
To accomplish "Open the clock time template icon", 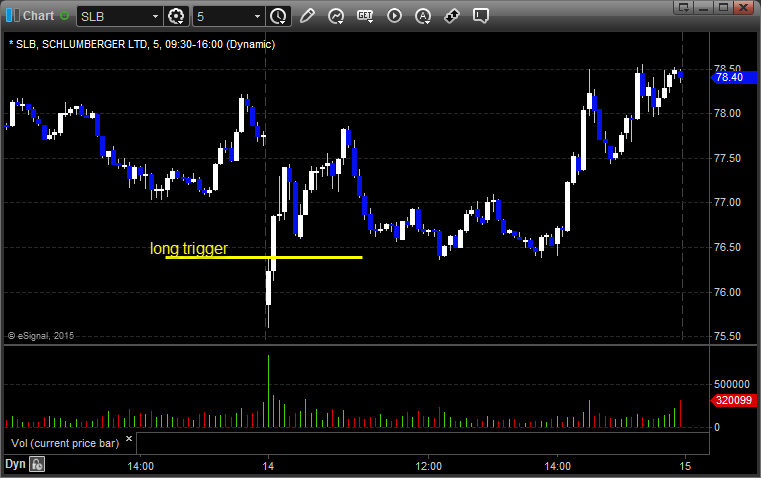I will [x=279, y=16].
